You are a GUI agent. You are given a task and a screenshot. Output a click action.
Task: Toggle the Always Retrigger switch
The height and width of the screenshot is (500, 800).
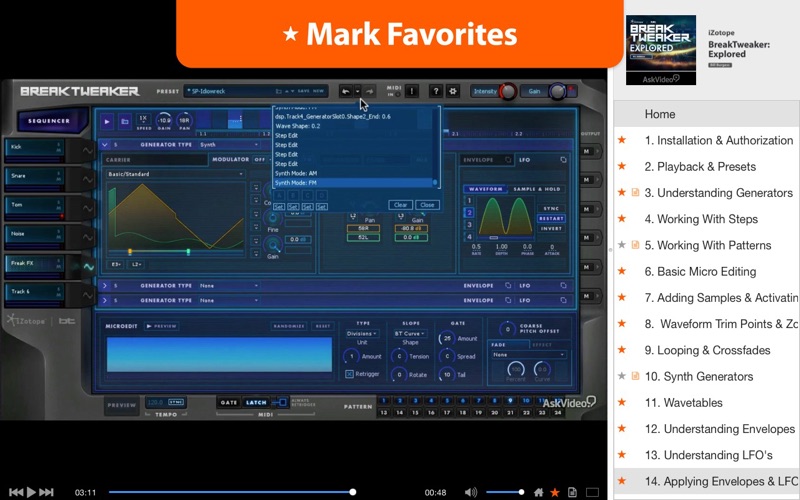(x=280, y=403)
